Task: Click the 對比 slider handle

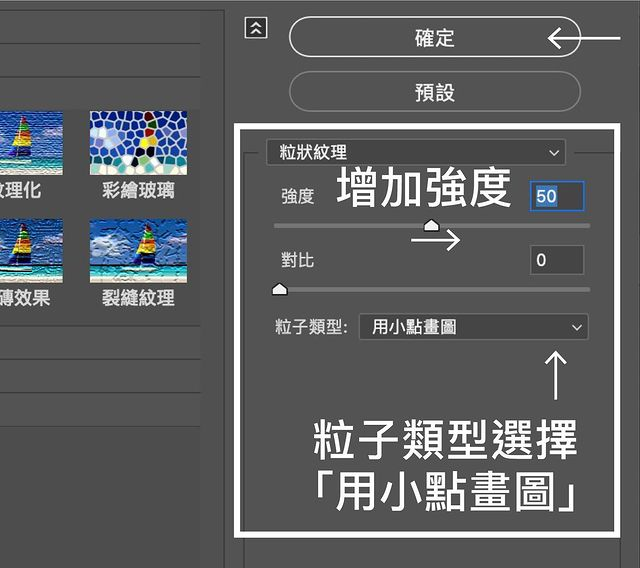Action: (x=280, y=289)
